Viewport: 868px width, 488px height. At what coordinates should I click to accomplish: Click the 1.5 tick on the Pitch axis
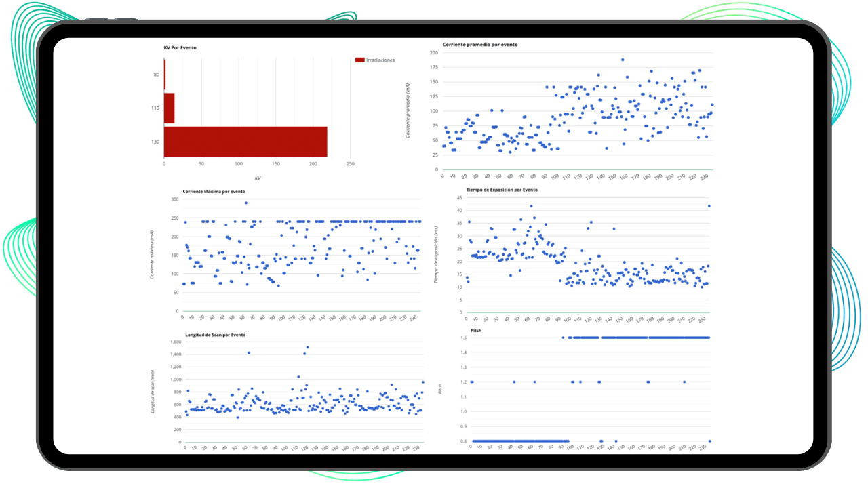click(464, 338)
